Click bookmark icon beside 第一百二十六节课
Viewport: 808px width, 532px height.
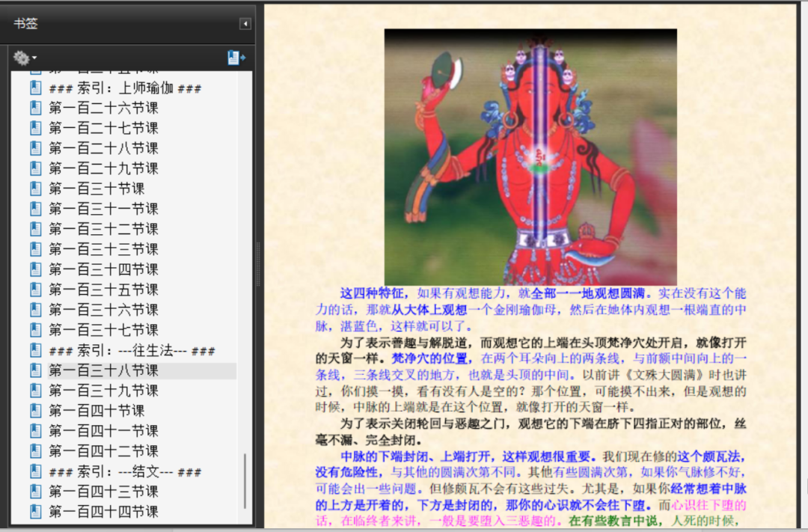[x=36, y=108]
